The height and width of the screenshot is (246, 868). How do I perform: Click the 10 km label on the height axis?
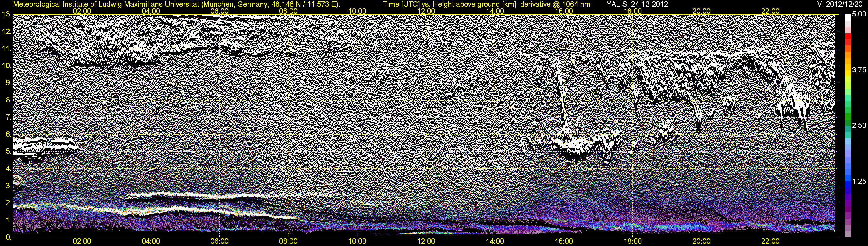point(6,66)
